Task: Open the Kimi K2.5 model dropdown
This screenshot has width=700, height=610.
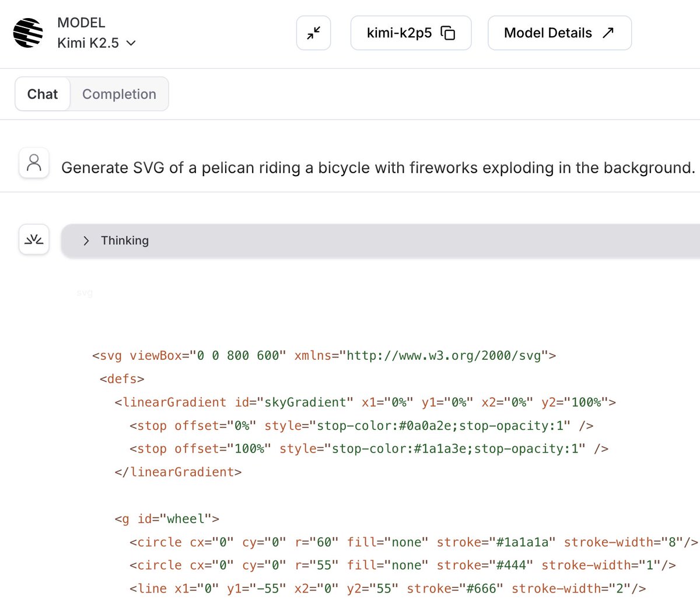Action: pos(97,43)
